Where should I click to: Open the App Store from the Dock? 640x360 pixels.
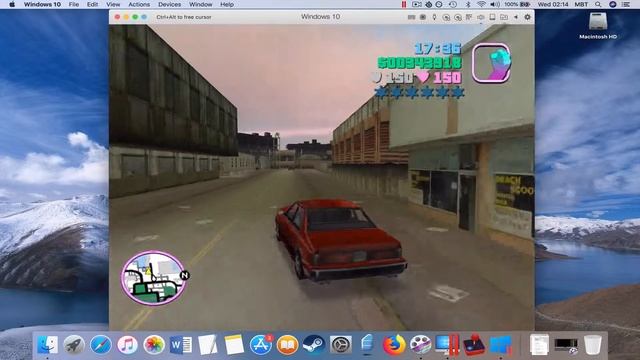[x=261, y=345]
